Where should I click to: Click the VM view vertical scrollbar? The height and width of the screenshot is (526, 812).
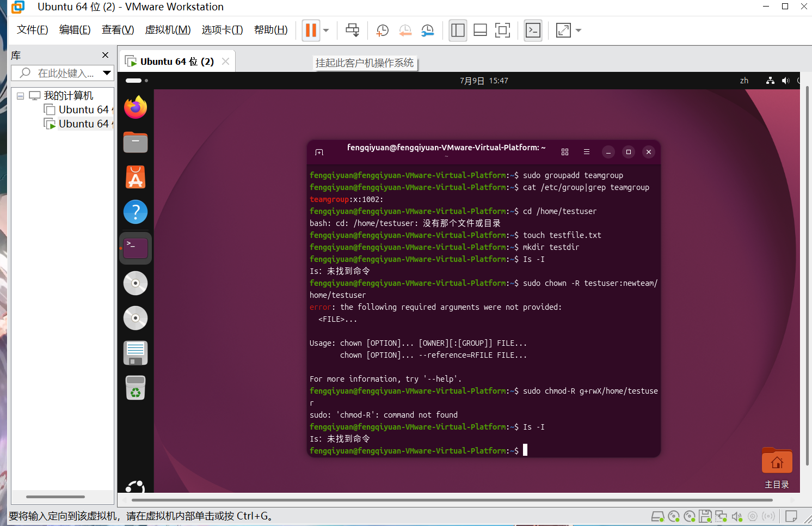[807, 275]
